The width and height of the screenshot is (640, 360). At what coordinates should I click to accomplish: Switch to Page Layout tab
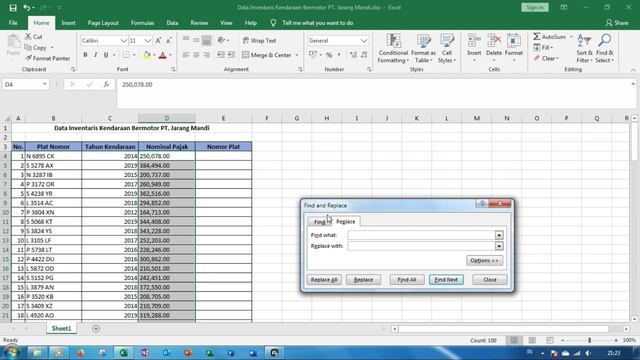click(x=103, y=23)
